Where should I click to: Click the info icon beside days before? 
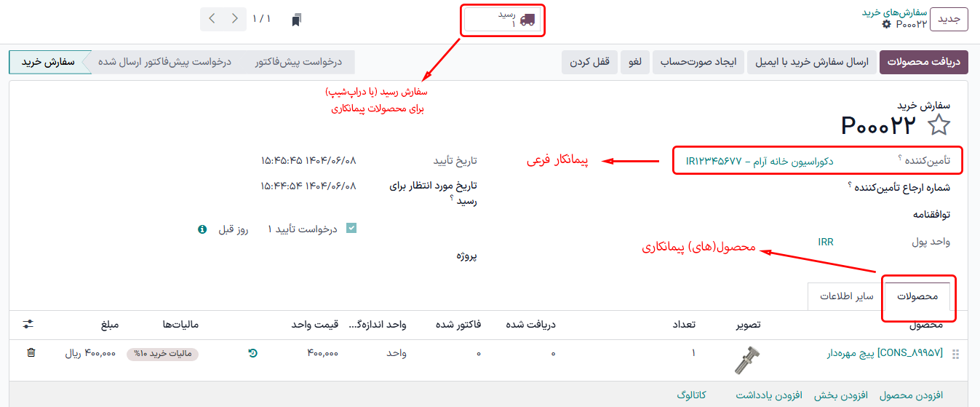[203, 229]
